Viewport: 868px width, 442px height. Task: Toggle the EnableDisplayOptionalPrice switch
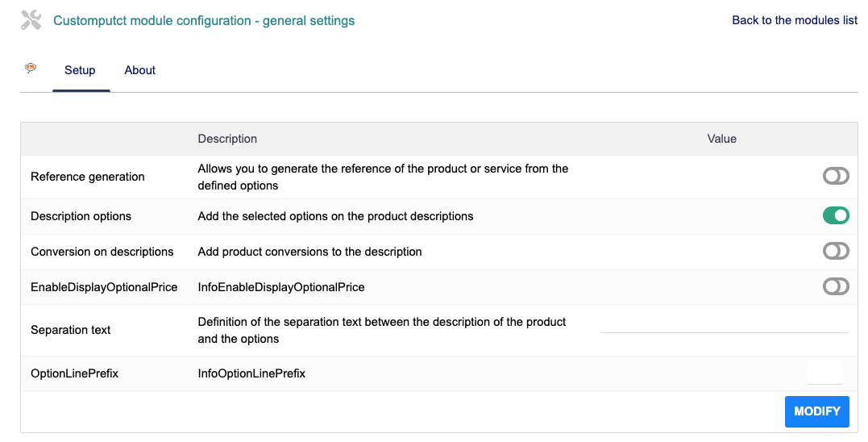tap(835, 286)
